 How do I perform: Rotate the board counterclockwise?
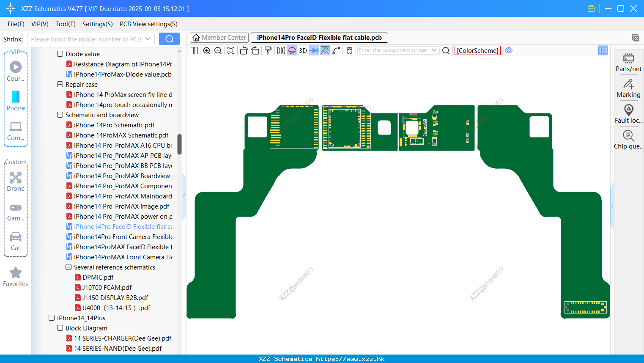tap(244, 50)
